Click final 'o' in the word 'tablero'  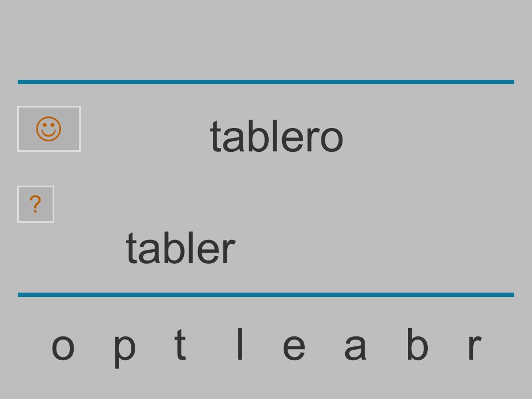[x=331, y=139]
